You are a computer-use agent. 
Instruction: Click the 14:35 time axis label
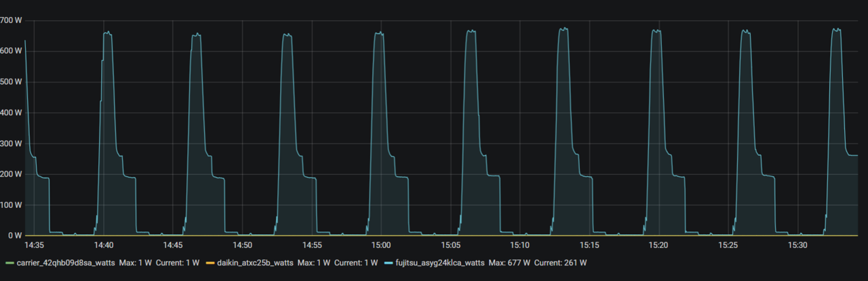(x=34, y=244)
